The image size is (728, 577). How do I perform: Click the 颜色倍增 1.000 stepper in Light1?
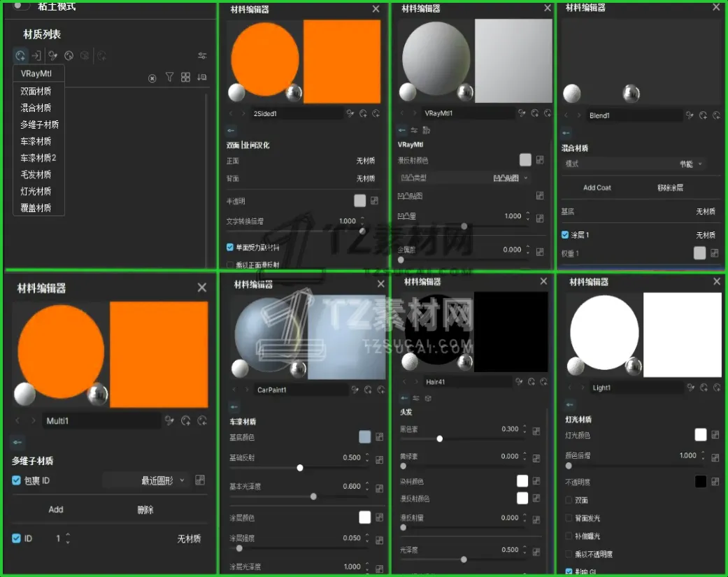[x=703, y=455]
